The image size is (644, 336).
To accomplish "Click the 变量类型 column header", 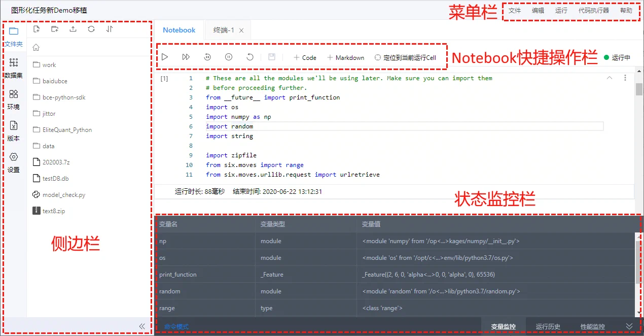I will tap(273, 224).
